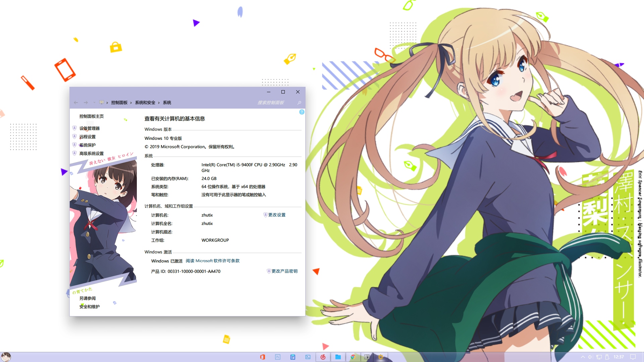Click the computer icon in address bar

pyautogui.click(x=101, y=102)
